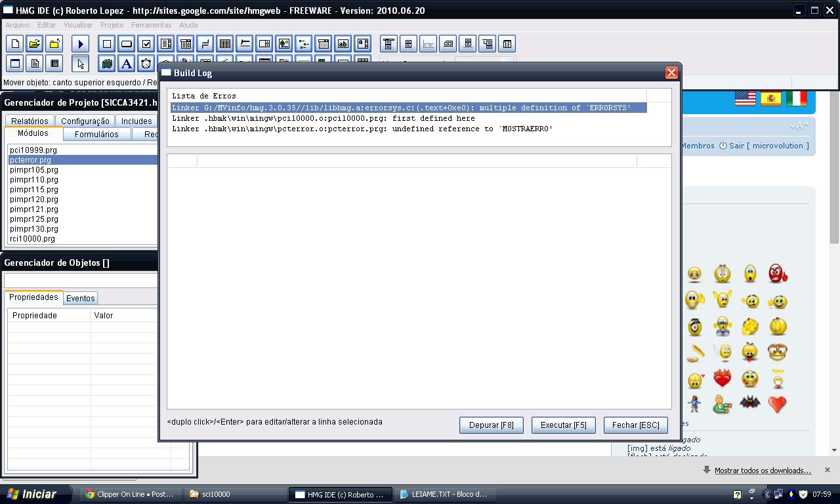Click the United States flag icon
840x504 pixels.
tap(745, 98)
